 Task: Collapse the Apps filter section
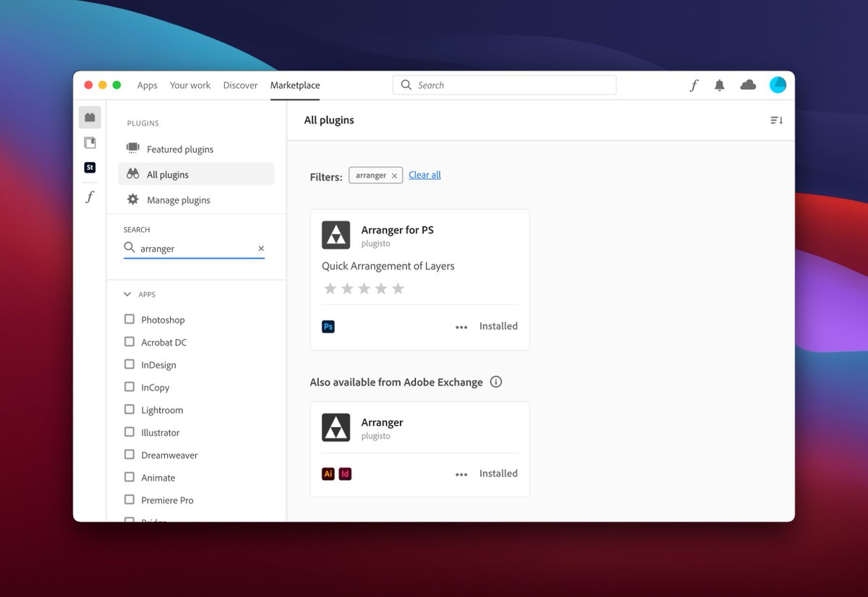[127, 294]
